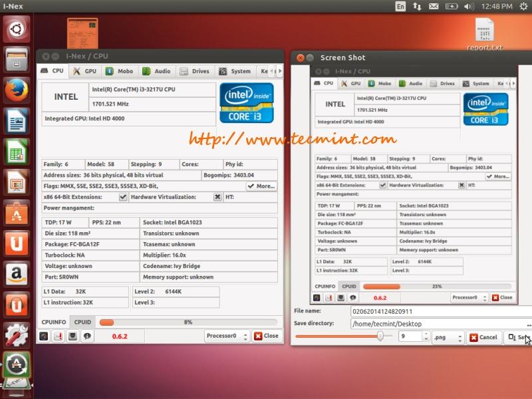Click the Close button in I-Nex / CPU window

pyautogui.click(x=267, y=336)
